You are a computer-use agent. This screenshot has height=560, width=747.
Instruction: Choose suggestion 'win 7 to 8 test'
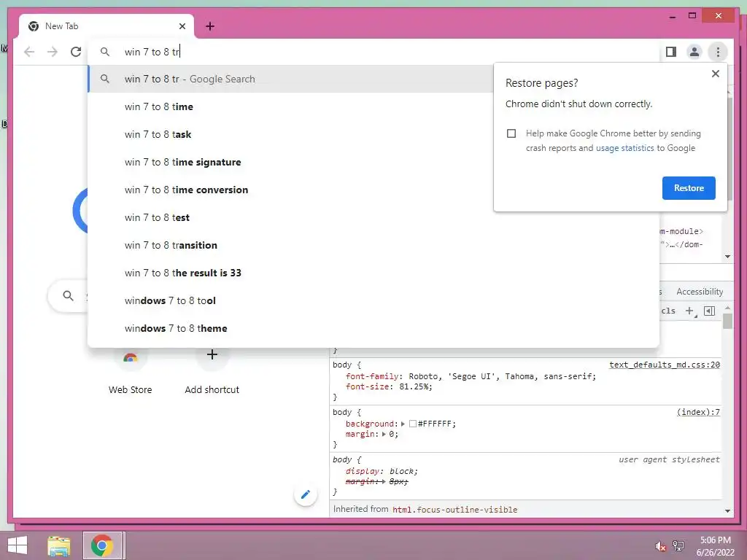click(374, 217)
